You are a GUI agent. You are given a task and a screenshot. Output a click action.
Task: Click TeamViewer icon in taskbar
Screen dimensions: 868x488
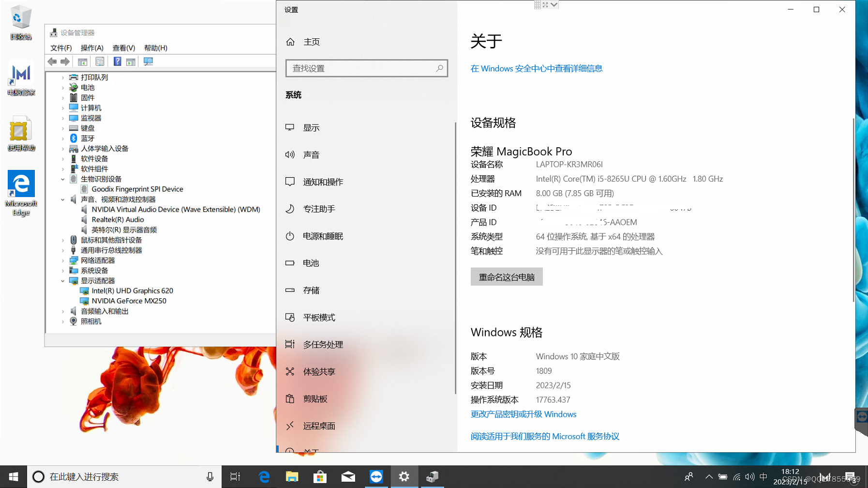click(376, 477)
